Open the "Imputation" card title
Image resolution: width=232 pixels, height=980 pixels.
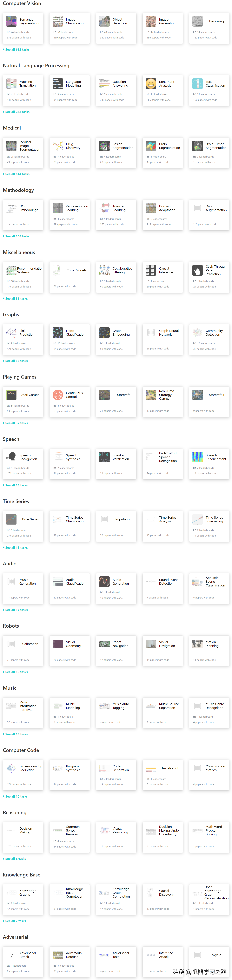point(123,519)
